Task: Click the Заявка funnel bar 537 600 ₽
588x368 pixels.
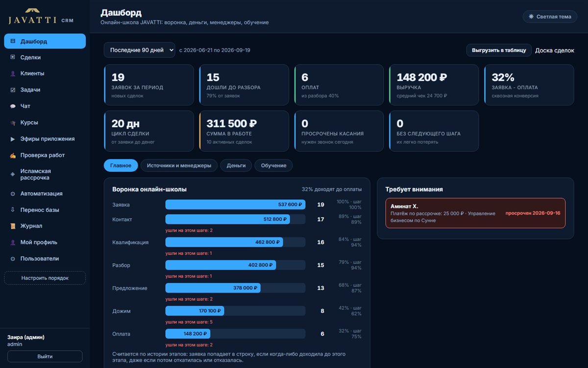Action: (x=235, y=205)
